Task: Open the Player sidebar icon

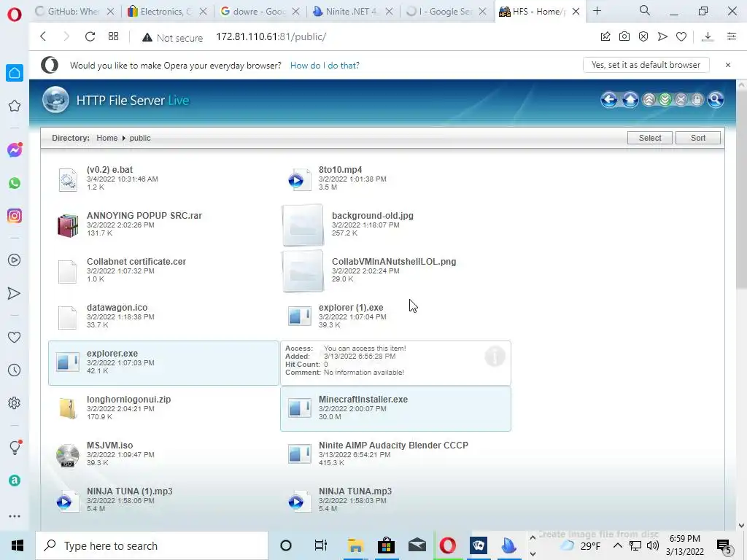Action: click(x=15, y=260)
